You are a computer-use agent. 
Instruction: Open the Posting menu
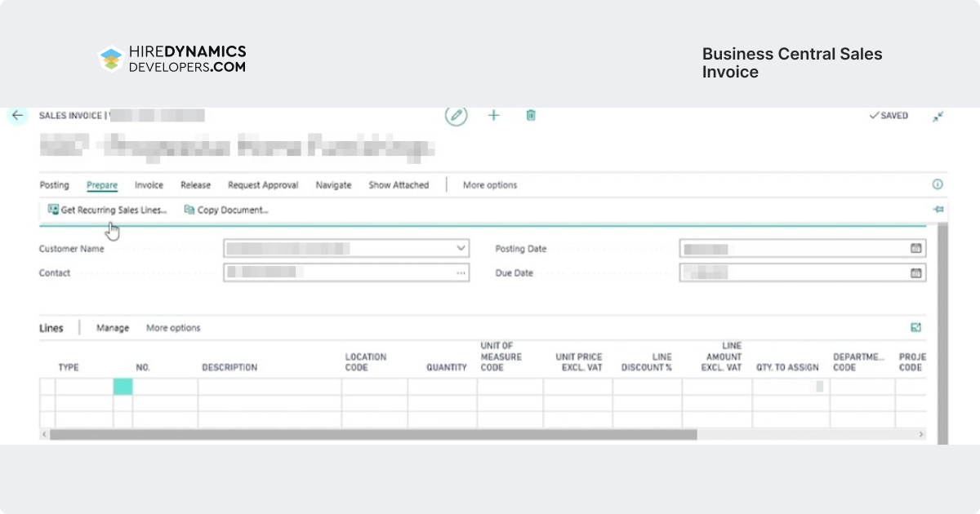tap(55, 185)
